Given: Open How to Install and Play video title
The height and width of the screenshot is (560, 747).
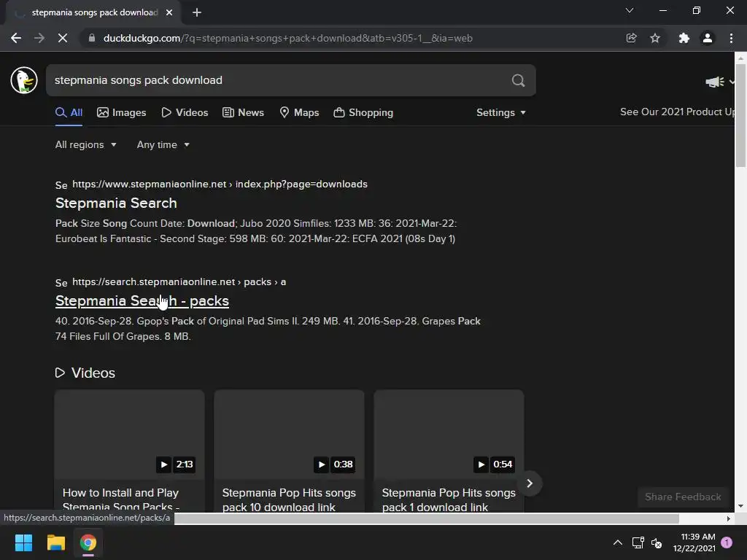Looking at the screenshot, I should coord(121,499).
